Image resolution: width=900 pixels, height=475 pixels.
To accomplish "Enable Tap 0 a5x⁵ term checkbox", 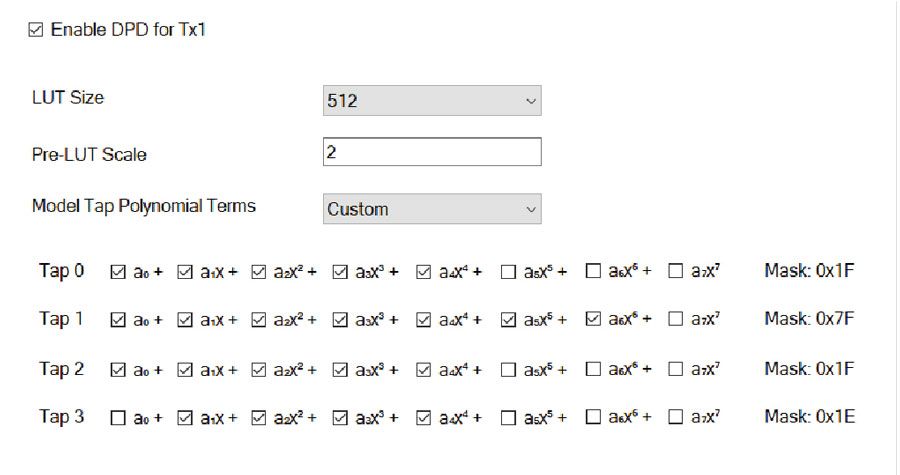I will [x=508, y=271].
